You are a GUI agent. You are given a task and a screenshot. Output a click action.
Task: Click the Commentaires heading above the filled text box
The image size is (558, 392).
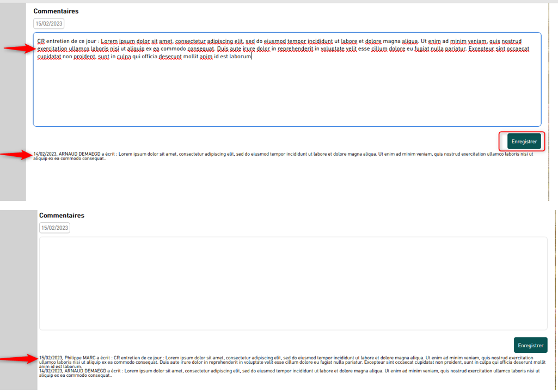(56, 11)
